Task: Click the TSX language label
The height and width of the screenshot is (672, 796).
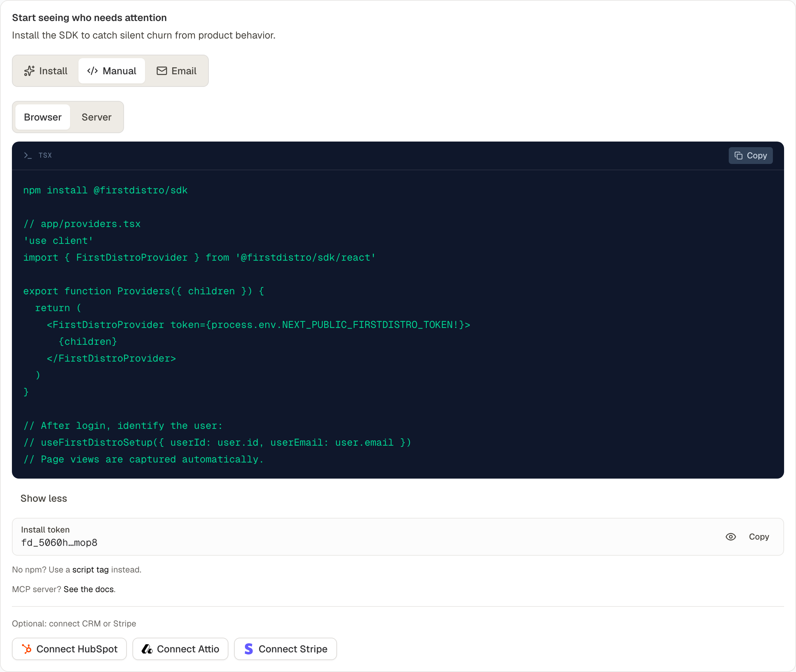Action: click(x=45, y=156)
